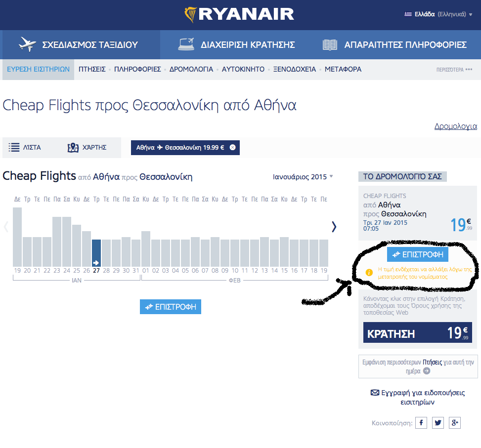The width and height of the screenshot is (481, 448).
Task: Click the Τρι 27 Ιαν 2015 date text
Action: (x=385, y=222)
